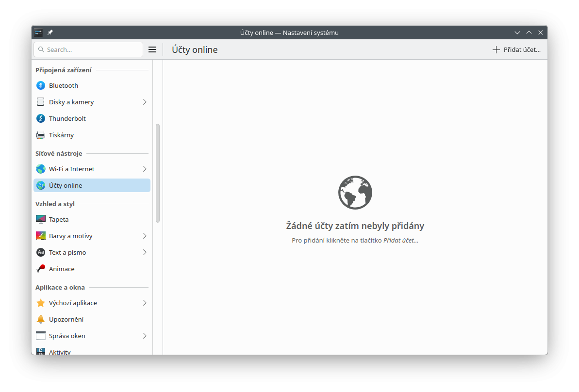The height and width of the screenshot is (392, 579).
Task: Click the Výchozí aplikace star icon
Action: pyautogui.click(x=41, y=303)
